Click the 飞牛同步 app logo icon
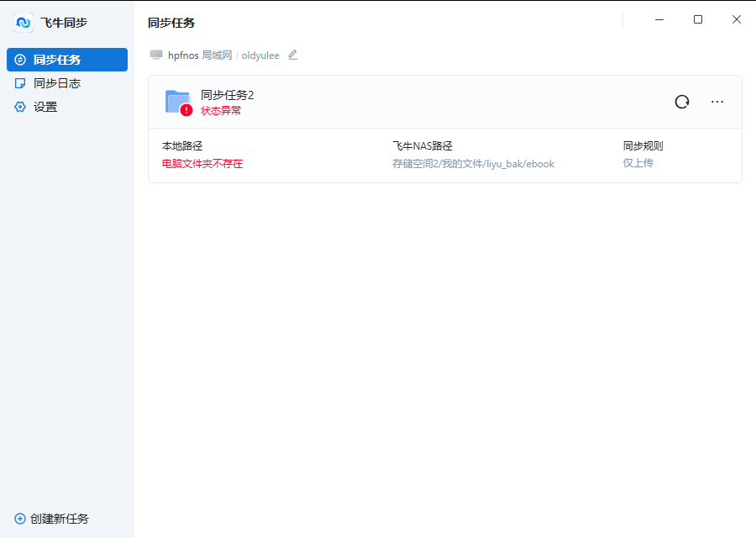756x538 pixels. point(24,23)
